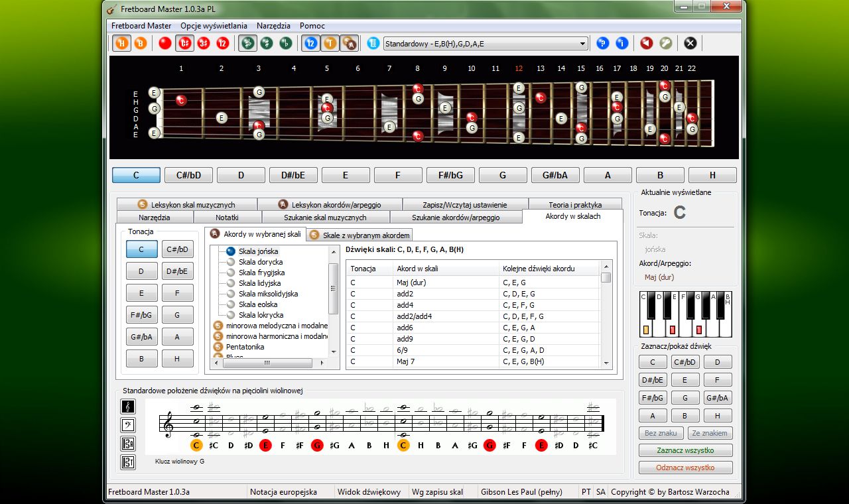Image resolution: width=849 pixels, height=504 pixels.
Task: Select F#/bG in the wide key row
Action: pyautogui.click(x=450, y=175)
